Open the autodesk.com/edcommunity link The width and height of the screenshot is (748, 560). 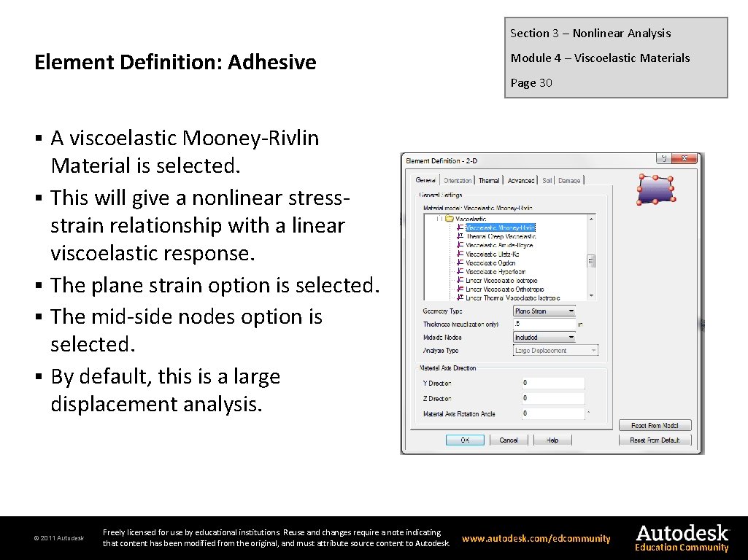coord(536,539)
